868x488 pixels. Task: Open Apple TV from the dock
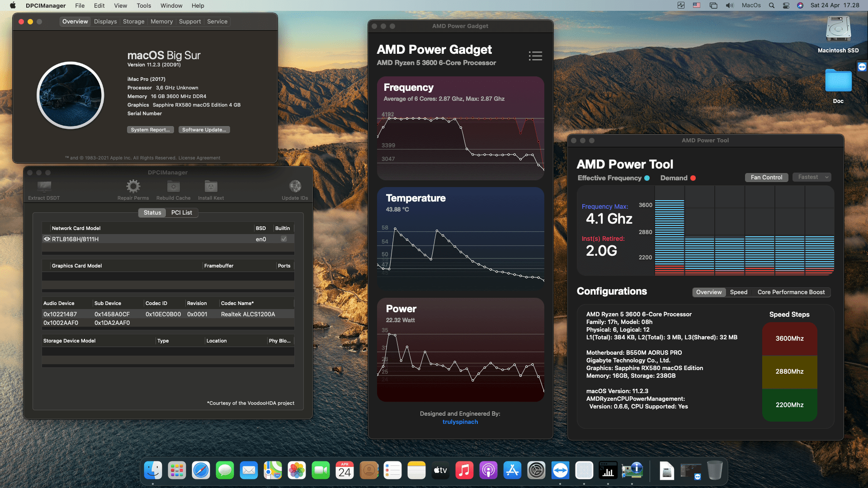[x=440, y=470]
